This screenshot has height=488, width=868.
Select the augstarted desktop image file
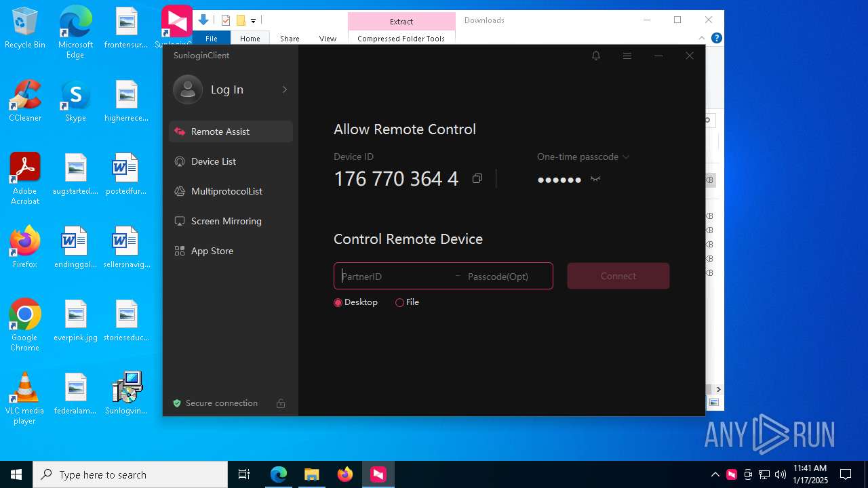(x=75, y=175)
